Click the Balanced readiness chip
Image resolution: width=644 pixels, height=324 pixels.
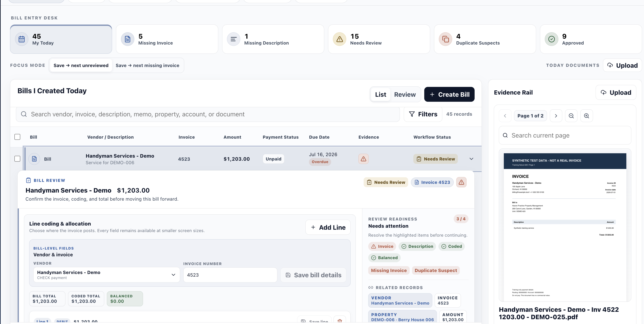point(385,258)
